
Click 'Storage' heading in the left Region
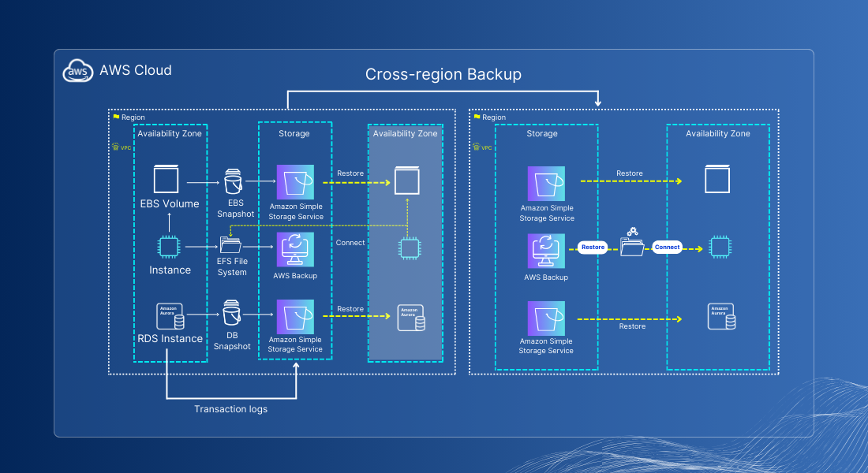click(x=294, y=133)
